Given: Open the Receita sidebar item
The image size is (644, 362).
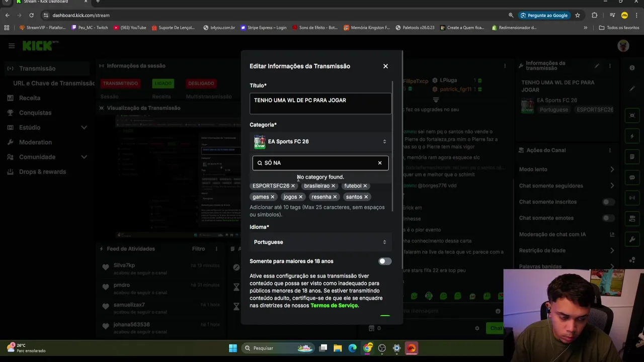Looking at the screenshot, I should click(x=30, y=98).
